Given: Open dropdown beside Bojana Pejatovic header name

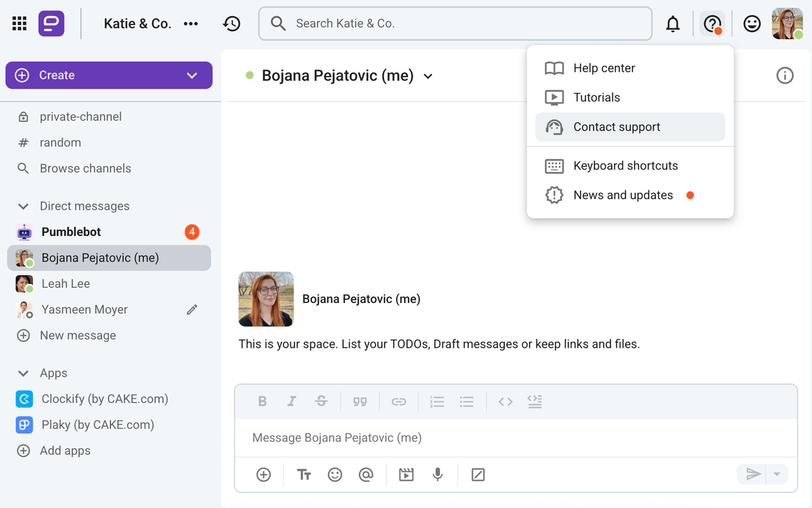Looking at the screenshot, I should [428, 76].
